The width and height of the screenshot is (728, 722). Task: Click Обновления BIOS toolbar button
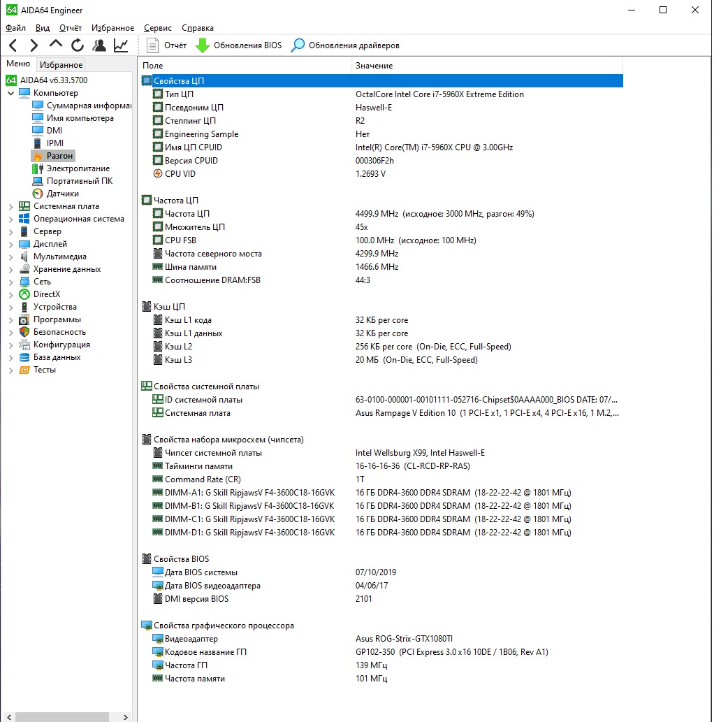[x=239, y=45]
